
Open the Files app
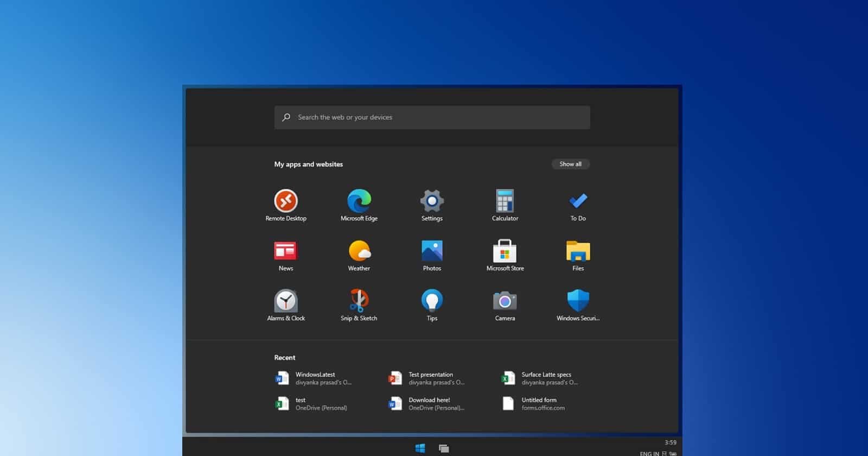[x=578, y=256]
